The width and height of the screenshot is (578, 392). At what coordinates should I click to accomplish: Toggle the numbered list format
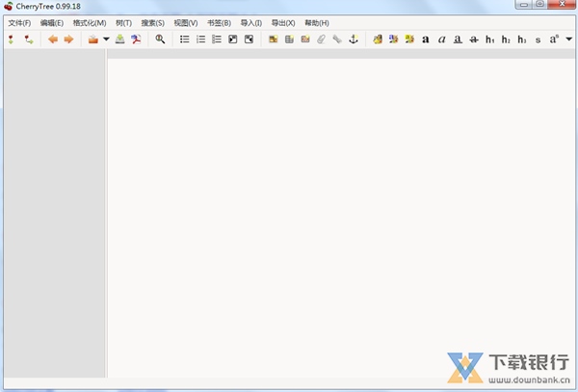[200, 39]
